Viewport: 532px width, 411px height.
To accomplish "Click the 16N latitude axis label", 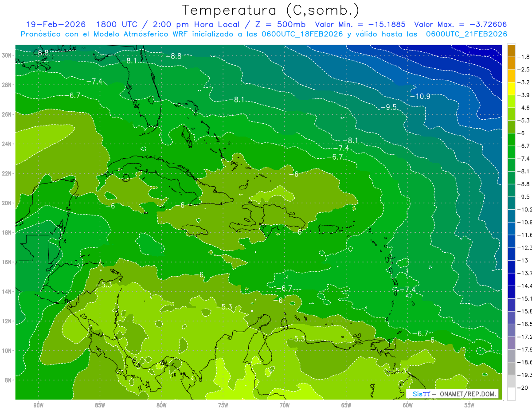I will [x=7, y=262].
